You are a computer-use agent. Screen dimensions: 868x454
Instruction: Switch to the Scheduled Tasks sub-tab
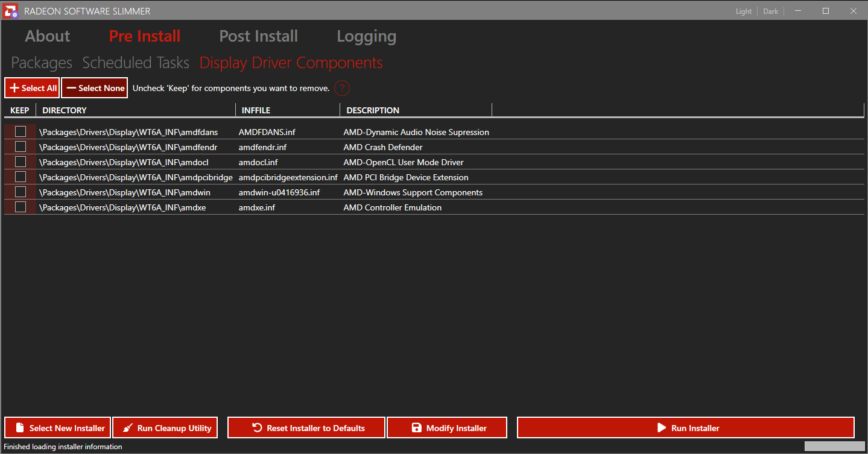point(136,63)
